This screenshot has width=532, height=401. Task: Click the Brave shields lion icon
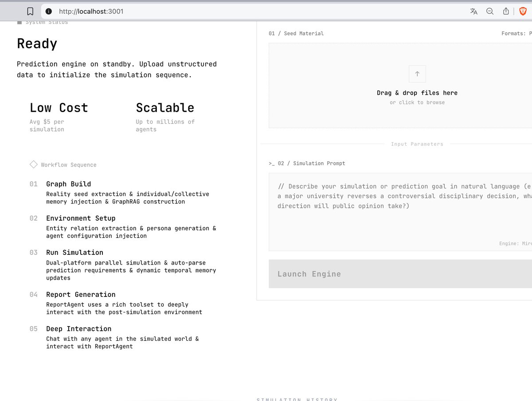[x=523, y=12]
